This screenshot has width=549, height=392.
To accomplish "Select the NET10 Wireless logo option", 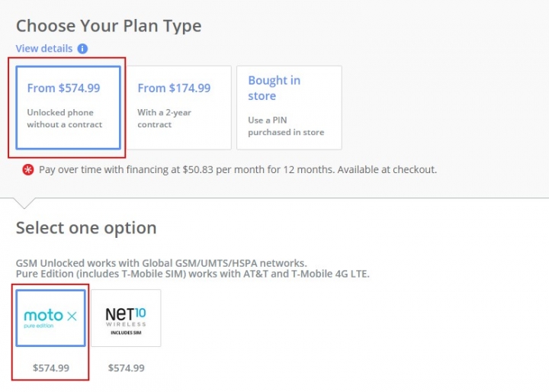I will (x=126, y=318).
